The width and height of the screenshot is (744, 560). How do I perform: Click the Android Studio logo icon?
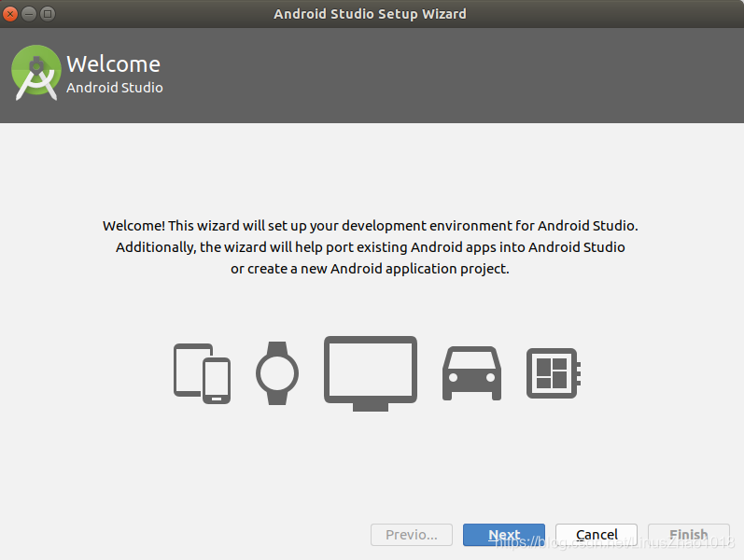(36, 72)
